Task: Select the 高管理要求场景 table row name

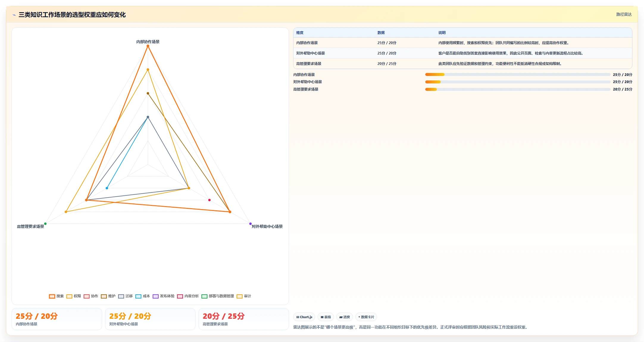Action: [309, 64]
